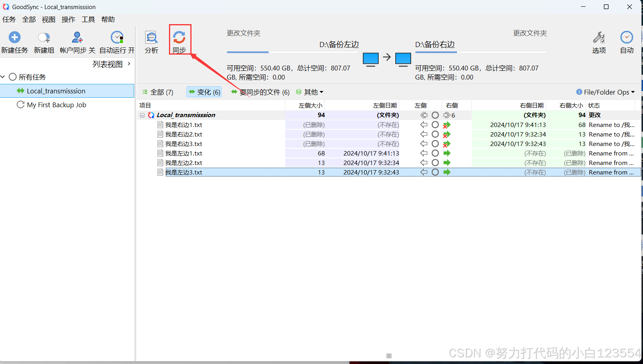This screenshot has height=364, width=643.
Task: Click the 新建组 (new group) icon
Action: click(x=44, y=37)
